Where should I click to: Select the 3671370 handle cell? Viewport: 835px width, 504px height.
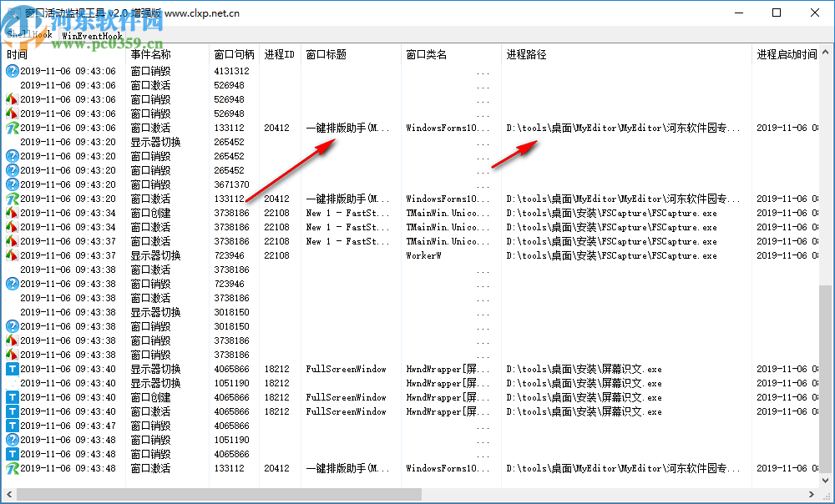coord(231,184)
